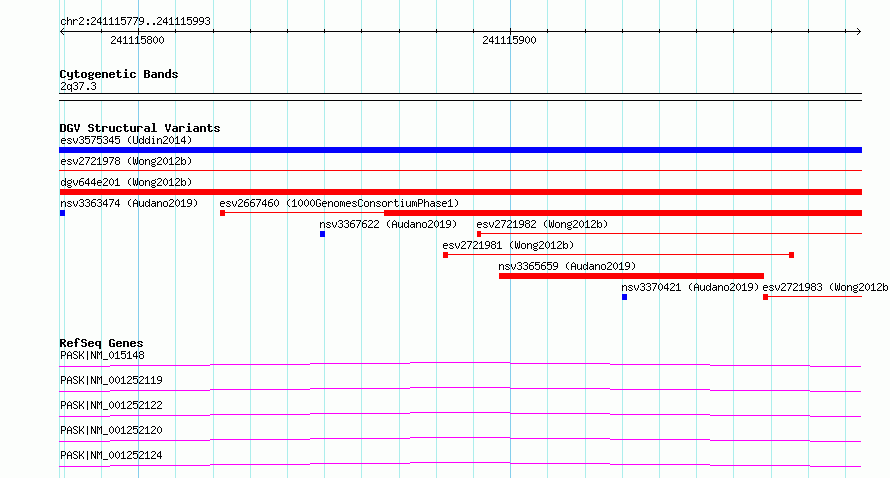Image resolution: width=890 pixels, height=478 pixels.
Task: Open the PASK|NM_001252119 transcript label
Action: click(111, 380)
